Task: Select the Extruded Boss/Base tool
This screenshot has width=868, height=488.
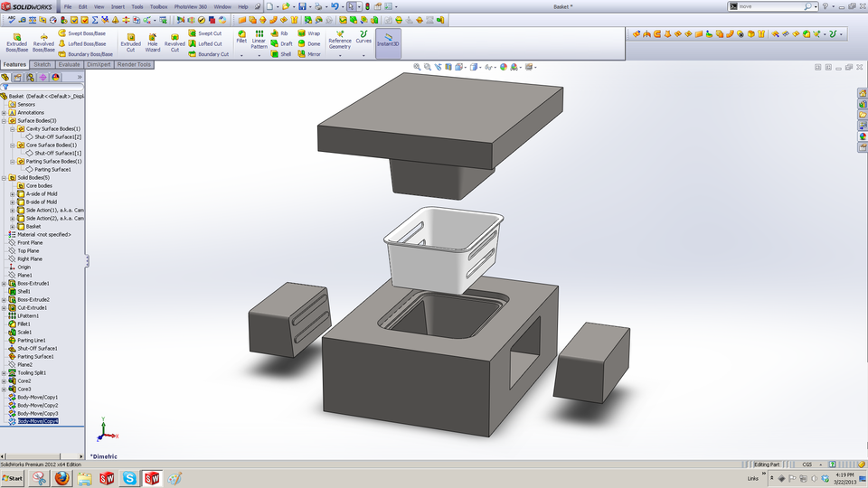Action: [x=16, y=42]
